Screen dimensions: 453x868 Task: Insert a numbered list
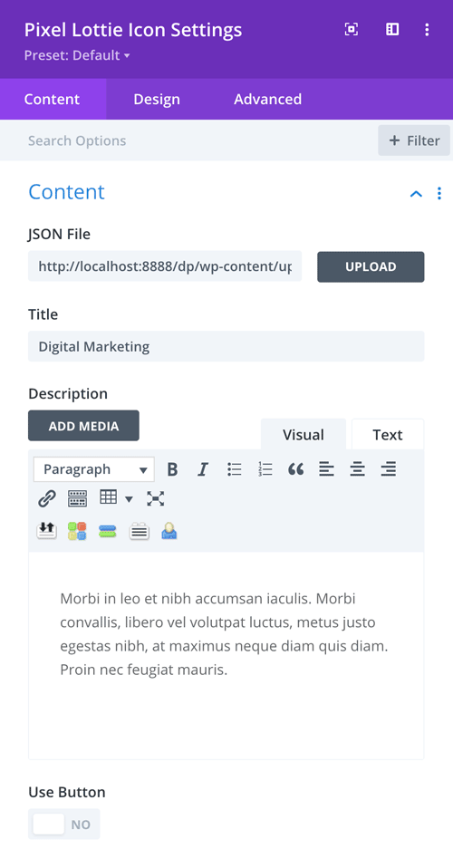[265, 469]
